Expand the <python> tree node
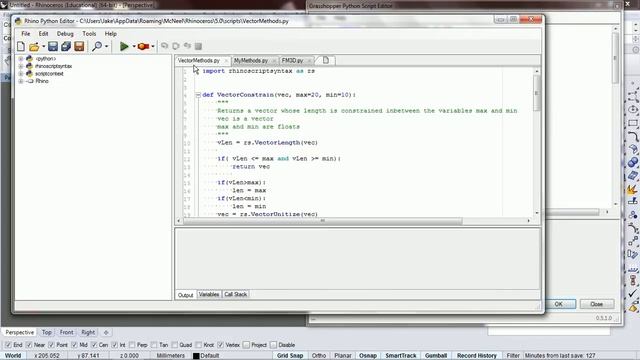 21,59
